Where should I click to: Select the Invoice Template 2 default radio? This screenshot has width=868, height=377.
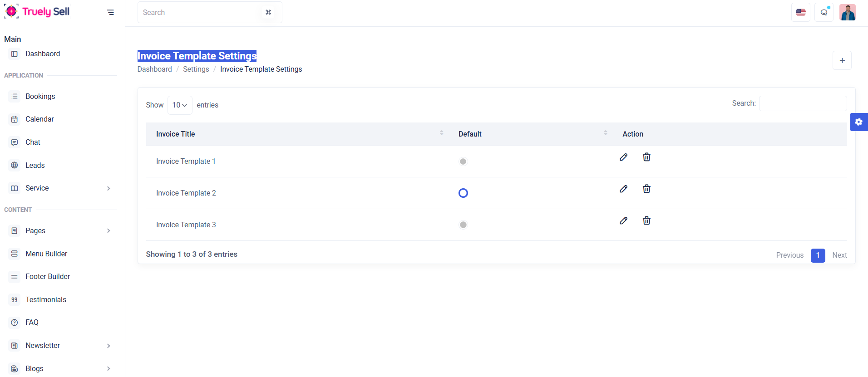[463, 193]
